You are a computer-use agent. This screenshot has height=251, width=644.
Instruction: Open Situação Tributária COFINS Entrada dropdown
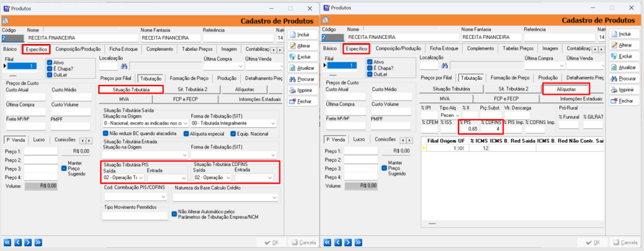click(270, 178)
